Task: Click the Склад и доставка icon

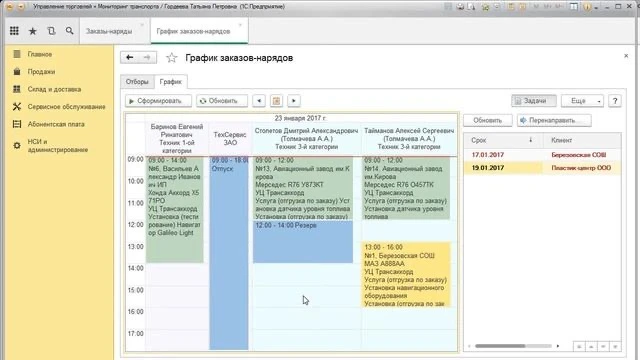Action: (x=17, y=89)
